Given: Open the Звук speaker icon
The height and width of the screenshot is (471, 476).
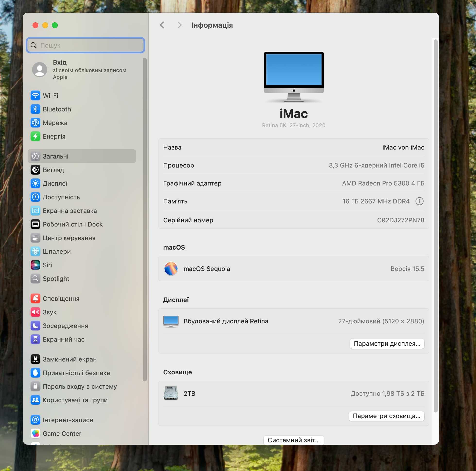Looking at the screenshot, I should click(35, 312).
